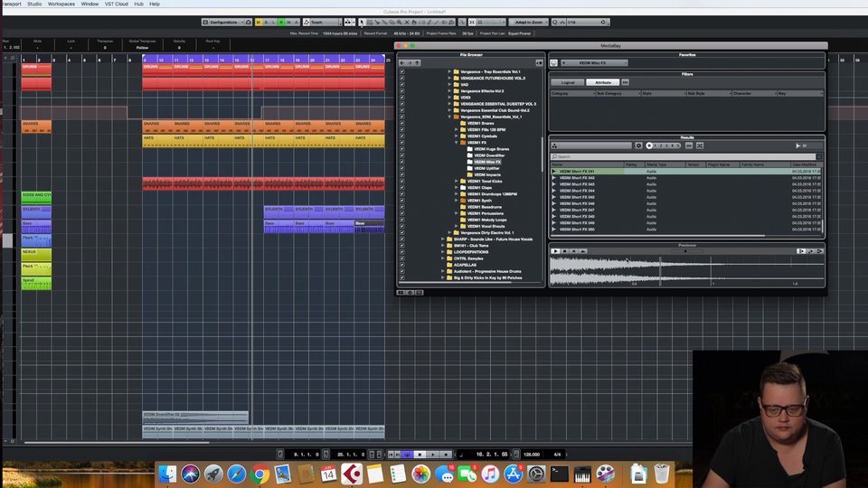868x488 pixels.
Task: Open the Workspaces menu
Action: coord(61,4)
